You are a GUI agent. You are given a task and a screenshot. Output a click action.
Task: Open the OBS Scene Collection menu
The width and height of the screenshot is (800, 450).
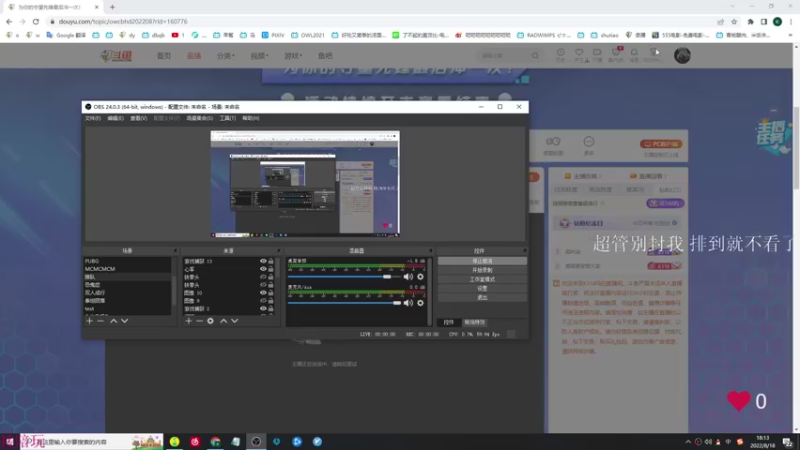pos(199,118)
